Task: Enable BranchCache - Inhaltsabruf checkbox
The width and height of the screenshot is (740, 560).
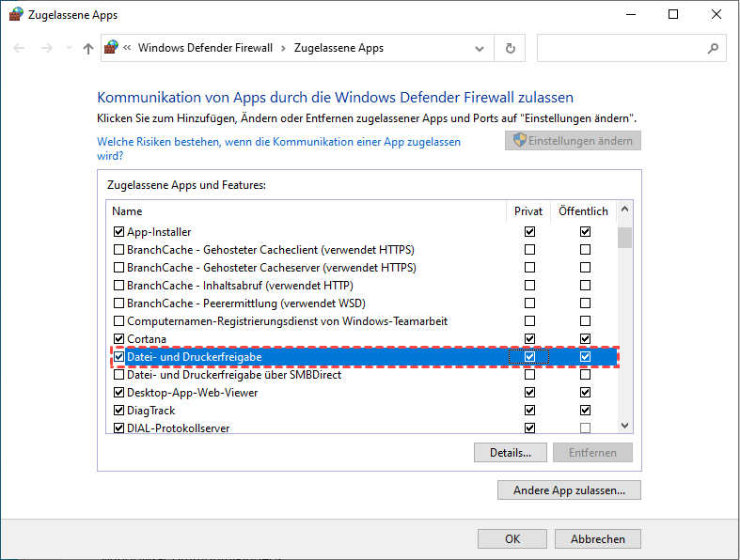Action: (x=118, y=285)
